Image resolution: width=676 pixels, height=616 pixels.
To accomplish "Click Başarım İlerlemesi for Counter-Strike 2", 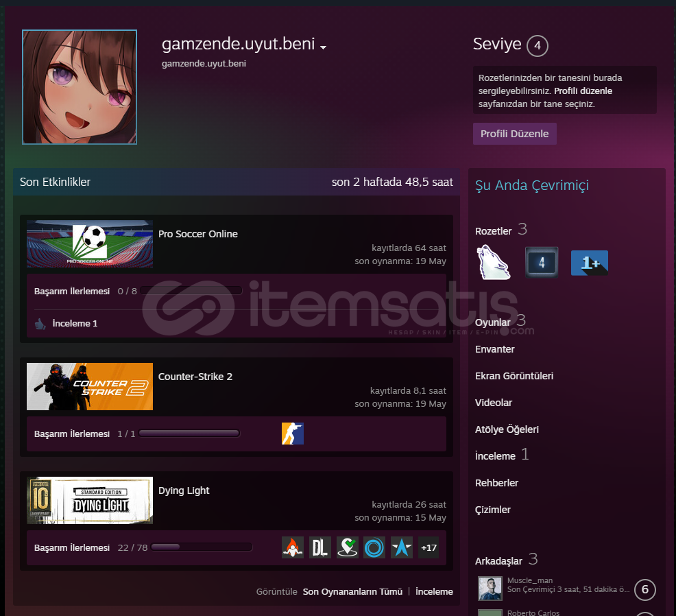I will point(72,434).
